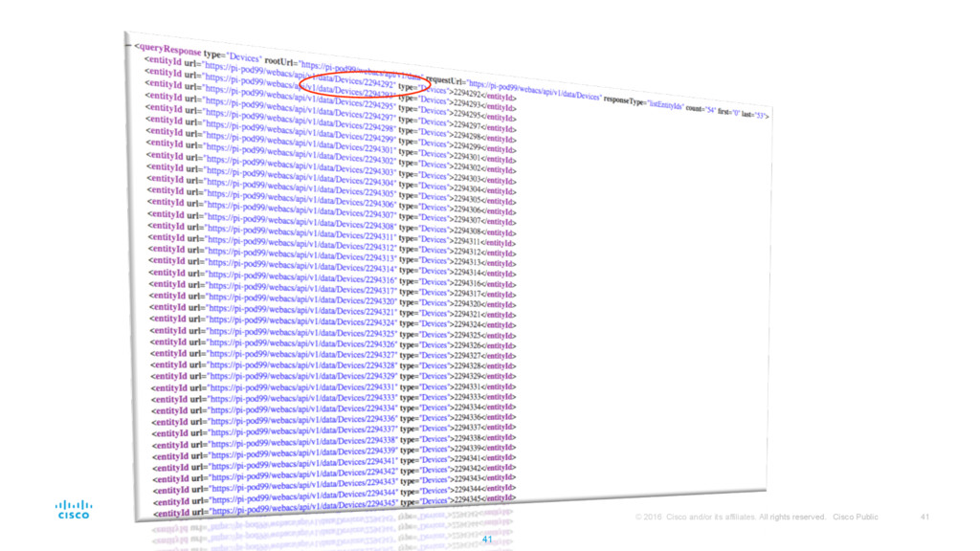Click the entityId row for 2294311

pos(332,235)
